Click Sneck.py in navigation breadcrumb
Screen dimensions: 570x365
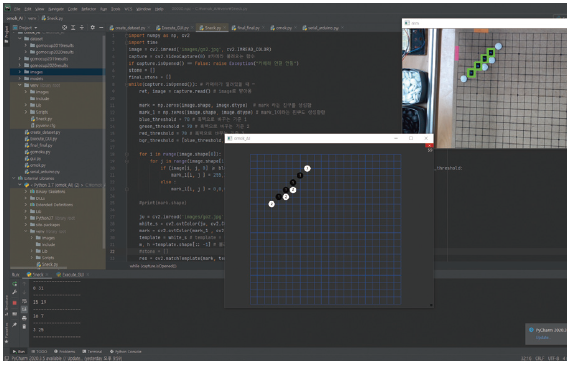click(x=52, y=18)
